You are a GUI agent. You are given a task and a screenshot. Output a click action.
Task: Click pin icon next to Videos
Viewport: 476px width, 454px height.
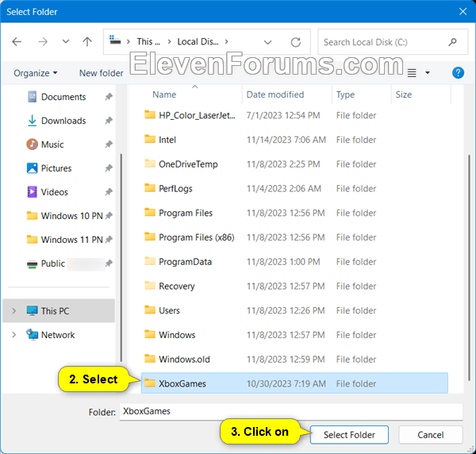pyautogui.click(x=109, y=192)
